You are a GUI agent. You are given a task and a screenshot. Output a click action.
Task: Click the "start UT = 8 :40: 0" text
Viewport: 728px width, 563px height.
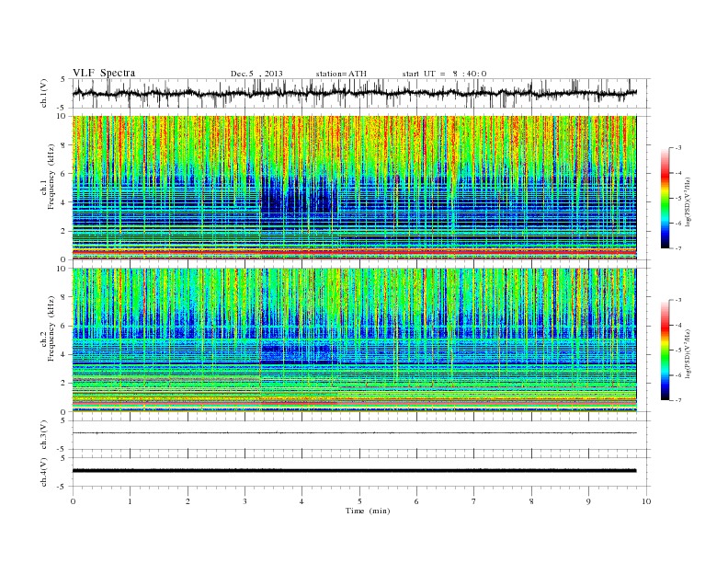[444, 74]
